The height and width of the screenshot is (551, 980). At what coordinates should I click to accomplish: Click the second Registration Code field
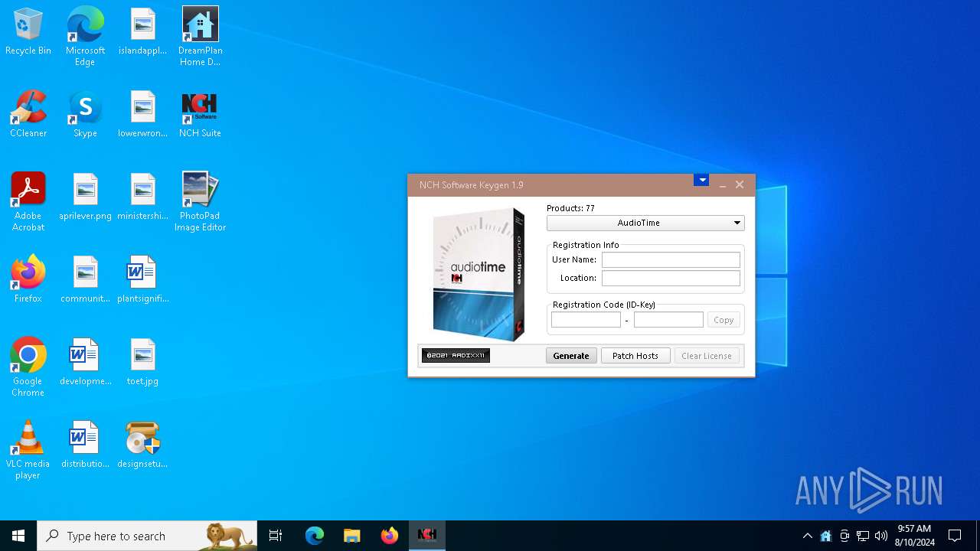[x=668, y=320]
